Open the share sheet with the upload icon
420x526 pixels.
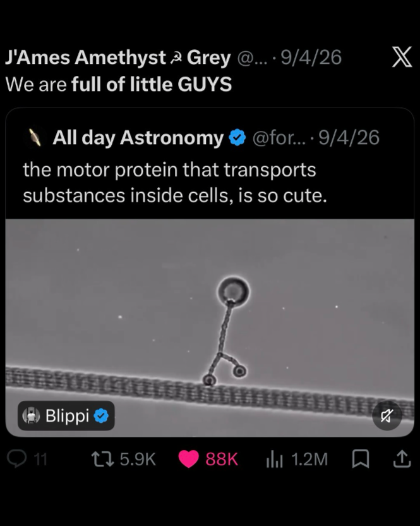402,459
